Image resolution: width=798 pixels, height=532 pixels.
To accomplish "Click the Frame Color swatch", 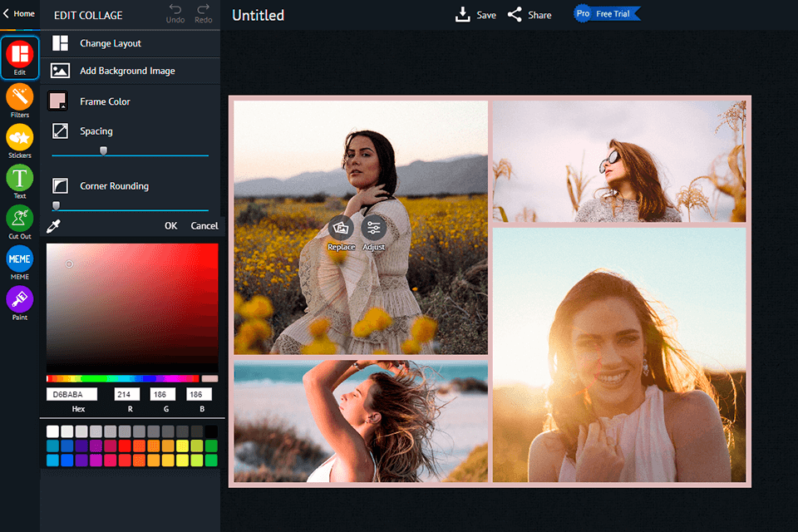I will point(57,101).
